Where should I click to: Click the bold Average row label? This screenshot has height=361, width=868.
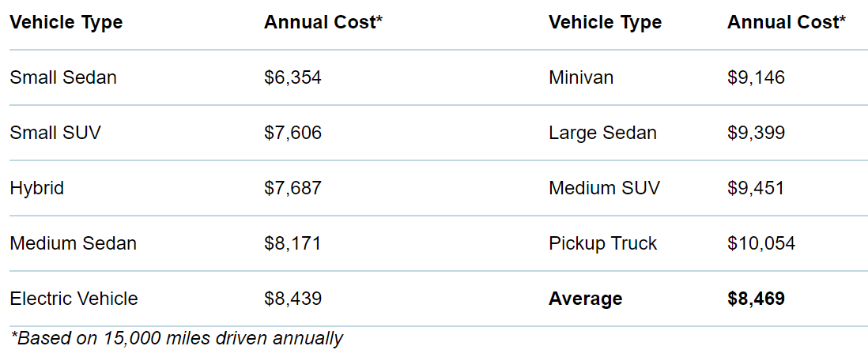[585, 299]
